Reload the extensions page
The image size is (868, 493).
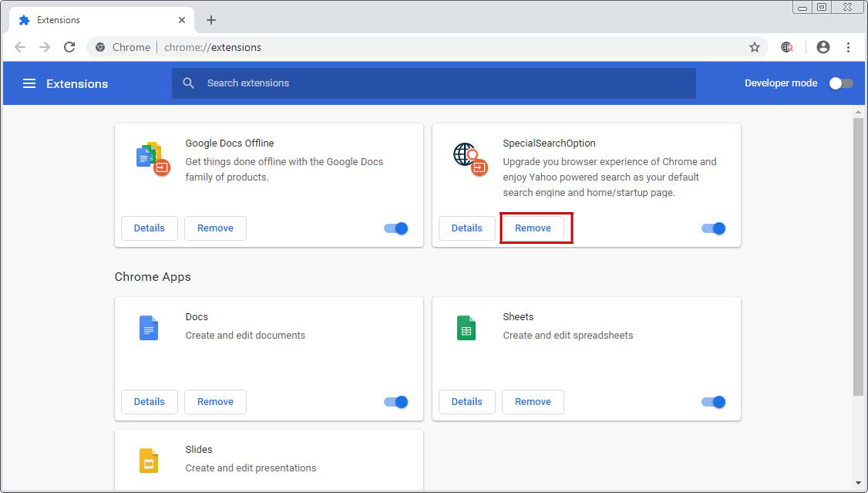pyautogui.click(x=69, y=47)
